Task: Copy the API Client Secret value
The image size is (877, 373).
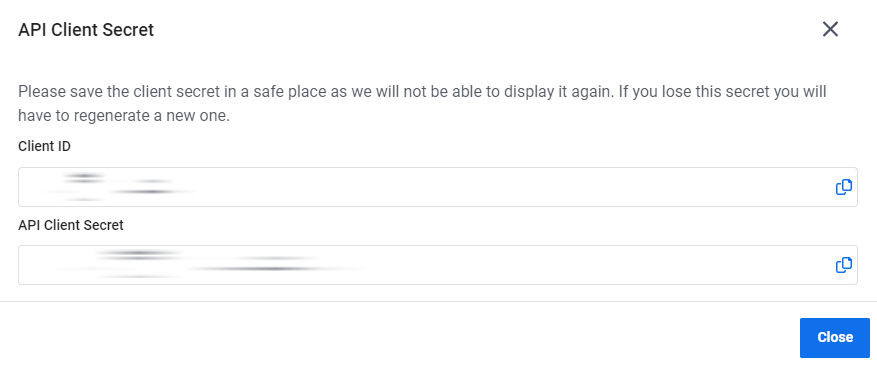Action: 843,265
